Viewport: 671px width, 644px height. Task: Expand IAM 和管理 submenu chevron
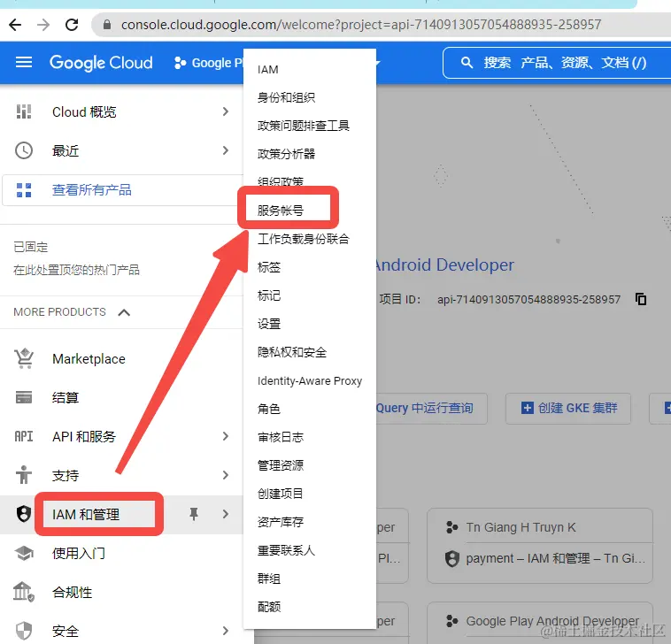click(x=226, y=514)
